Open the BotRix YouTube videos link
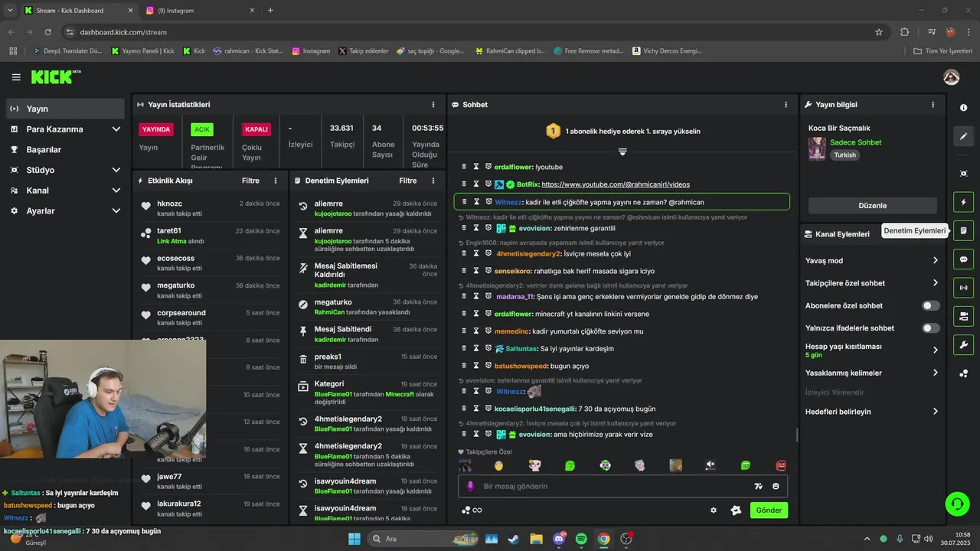The image size is (980, 551). 616,184
